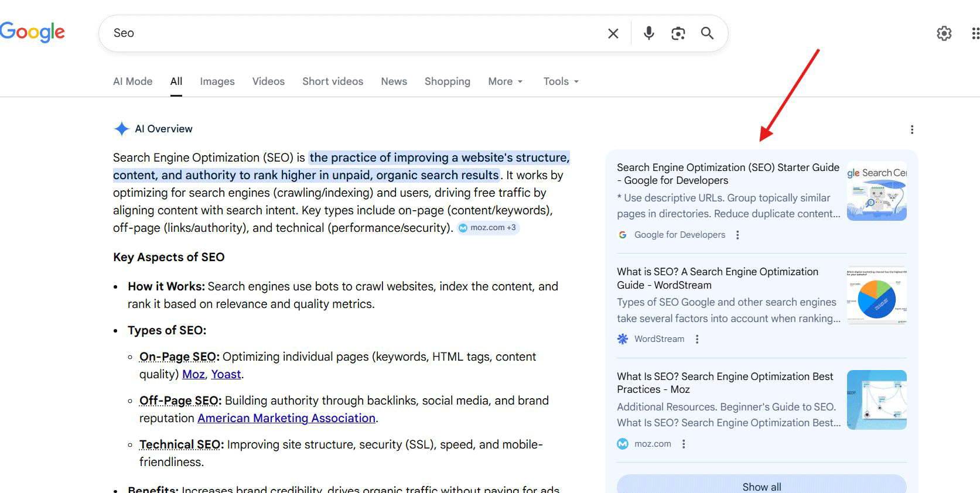Expand the More dropdown
This screenshot has height=493, width=980.
pyautogui.click(x=506, y=81)
